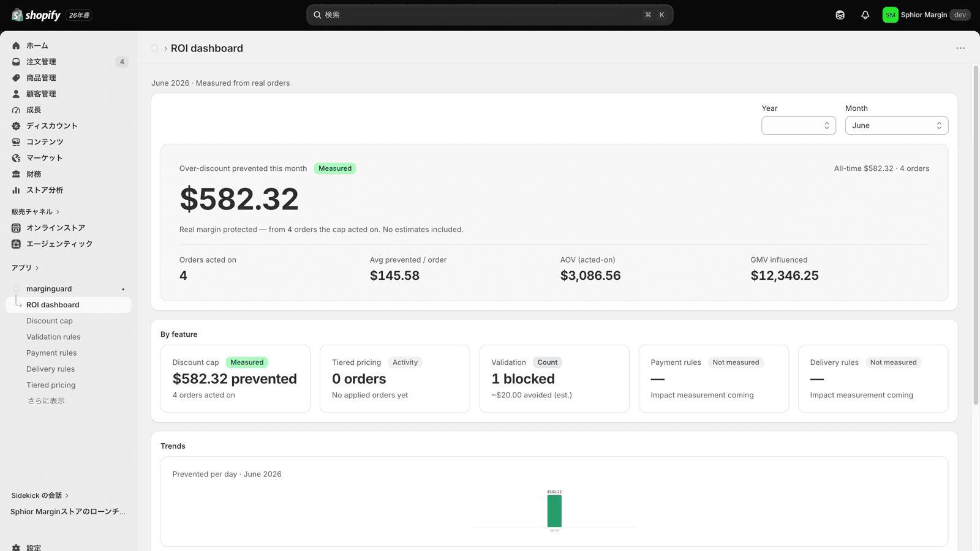Viewport: 980px width, 551px height.
Task: Click the analytics bar chart icon
Action: click(16, 190)
